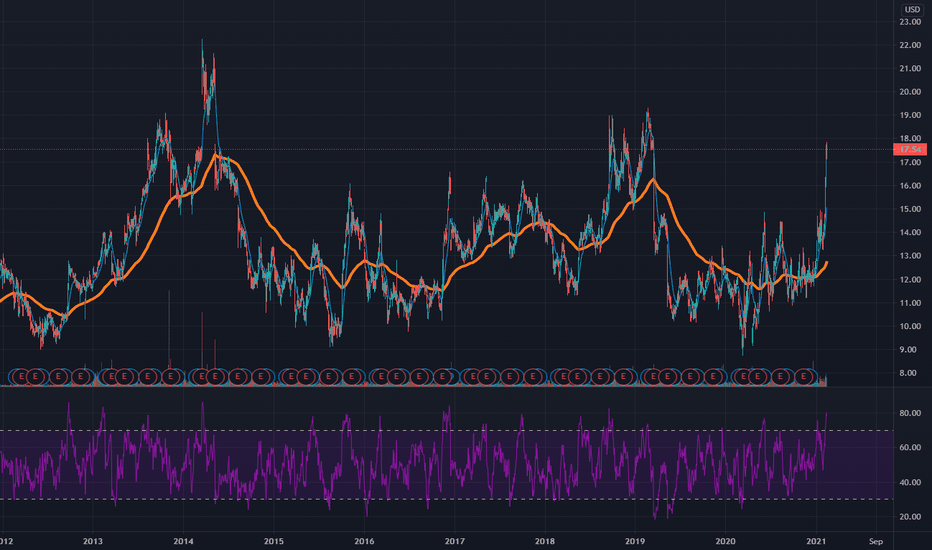Click 20.00 on the main price scale
This screenshot has width=932, height=550.
click(x=910, y=92)
